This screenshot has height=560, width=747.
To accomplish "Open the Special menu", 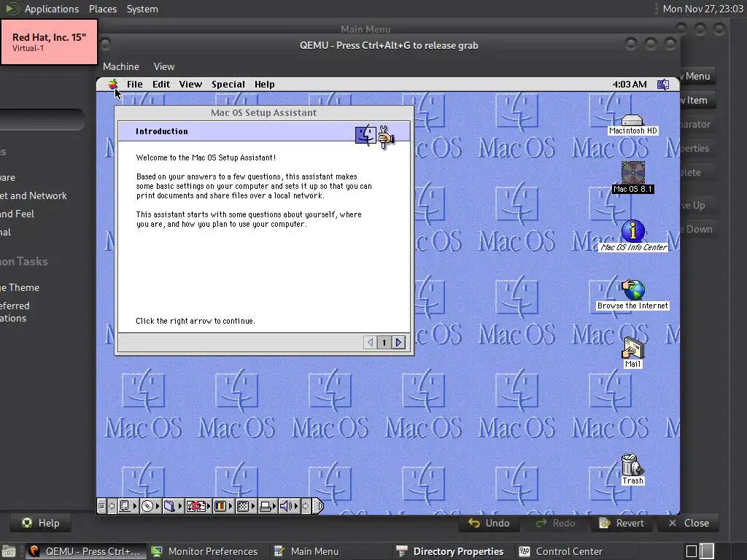I will (228, 85).
